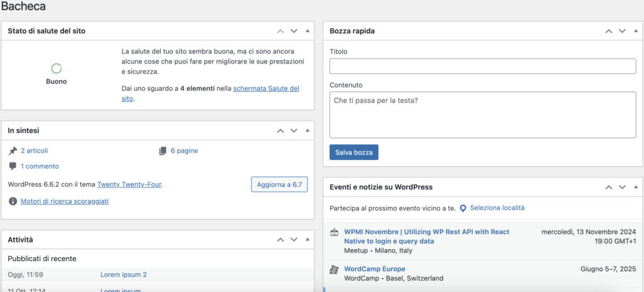The width and height of the screenshot is (644, 292).
Task: Click the pushpin icon beside 2 articoli
Action: [x=13, y=151]
